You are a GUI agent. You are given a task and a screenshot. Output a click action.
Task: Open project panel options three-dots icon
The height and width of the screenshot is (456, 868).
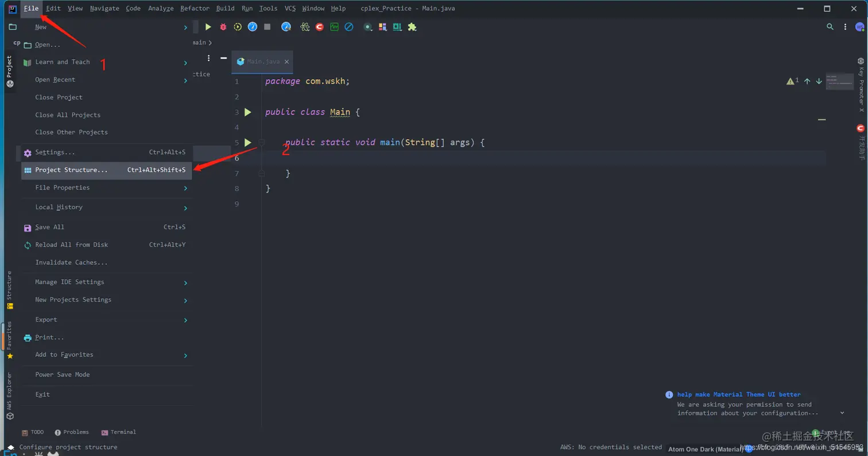(209, 58)
